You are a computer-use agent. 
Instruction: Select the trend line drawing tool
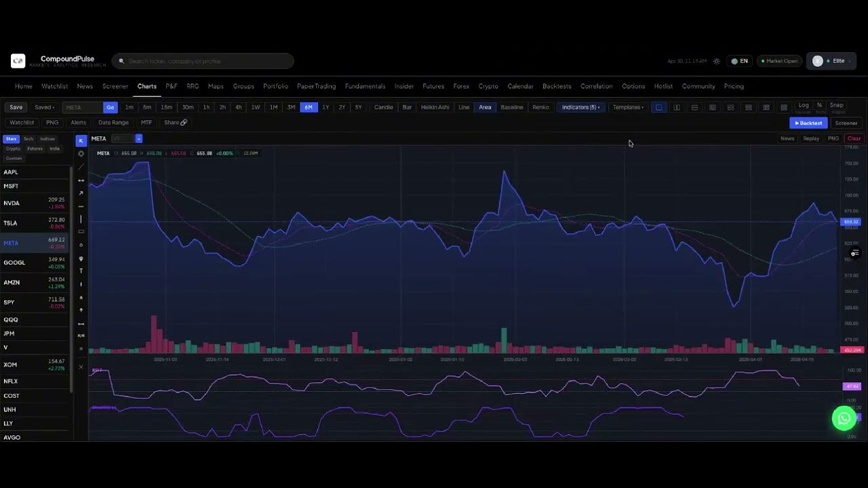point(81,167)
